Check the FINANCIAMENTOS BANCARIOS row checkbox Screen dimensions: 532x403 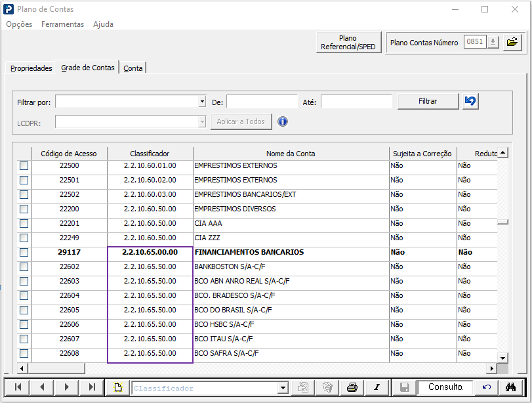tap(24, 252)
